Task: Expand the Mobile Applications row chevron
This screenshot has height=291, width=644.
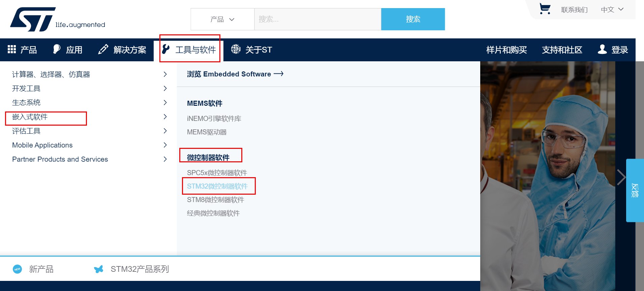Action: 165,145
